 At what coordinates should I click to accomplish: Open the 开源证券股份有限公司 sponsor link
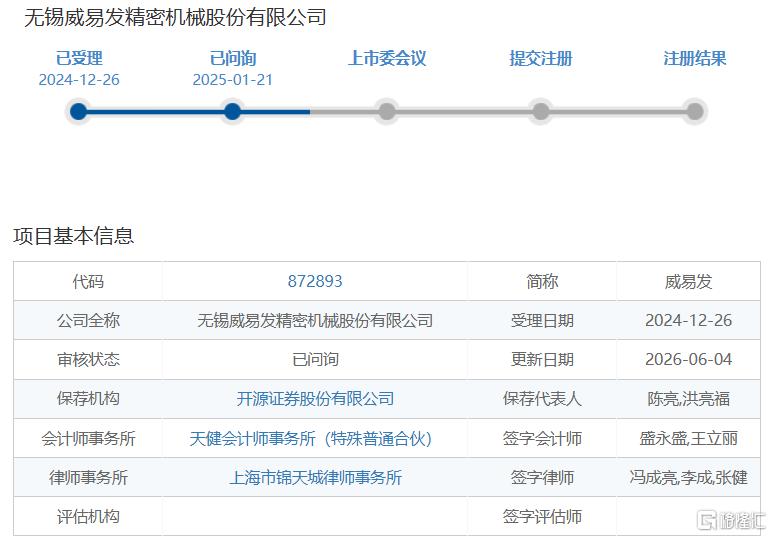(315, 399)
